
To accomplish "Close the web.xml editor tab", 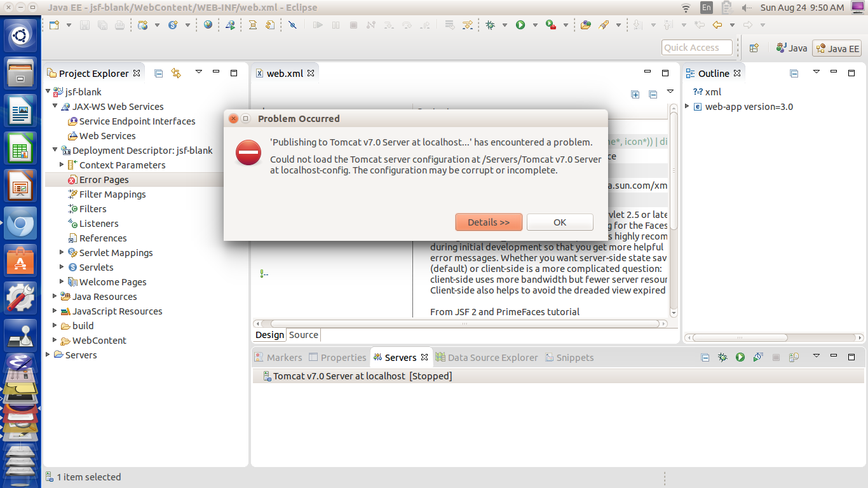I will pos(311,73).
